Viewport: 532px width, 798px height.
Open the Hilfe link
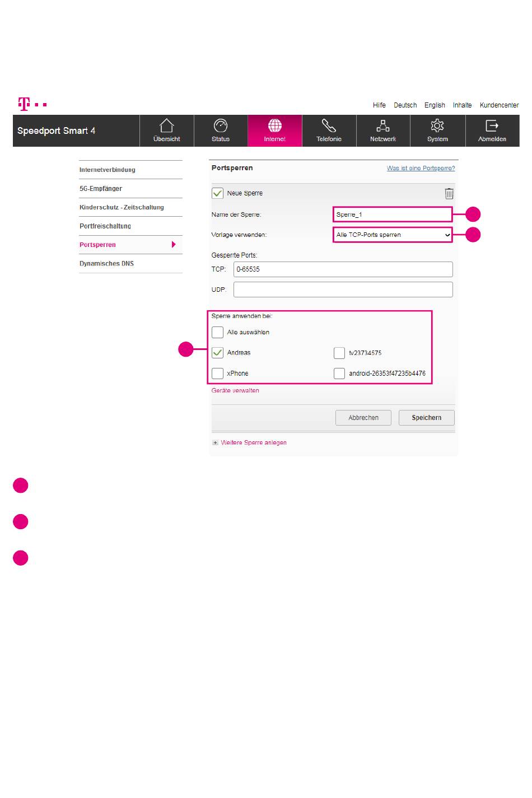[x=379, y=105]
